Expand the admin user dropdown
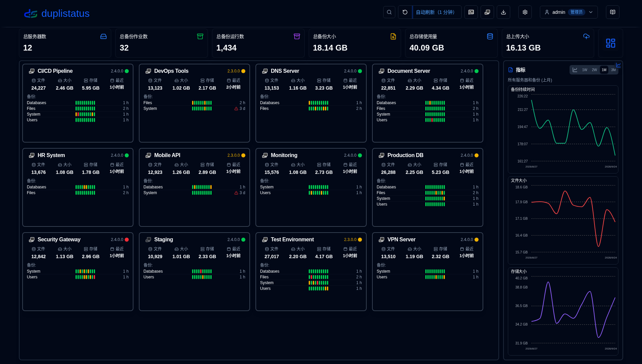 pyautogui.click(x=569, y=12)
